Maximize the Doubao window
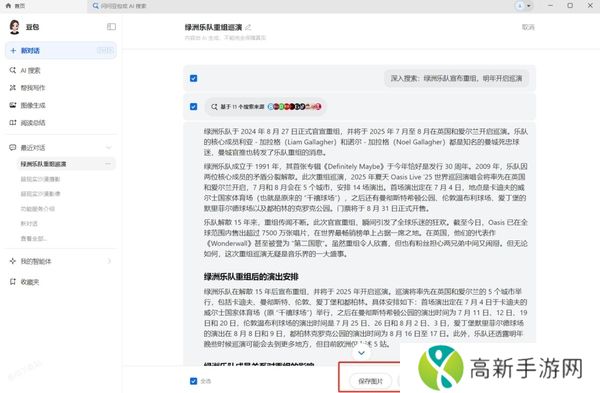Screen dimensions: 600x393 pos(570,6)
